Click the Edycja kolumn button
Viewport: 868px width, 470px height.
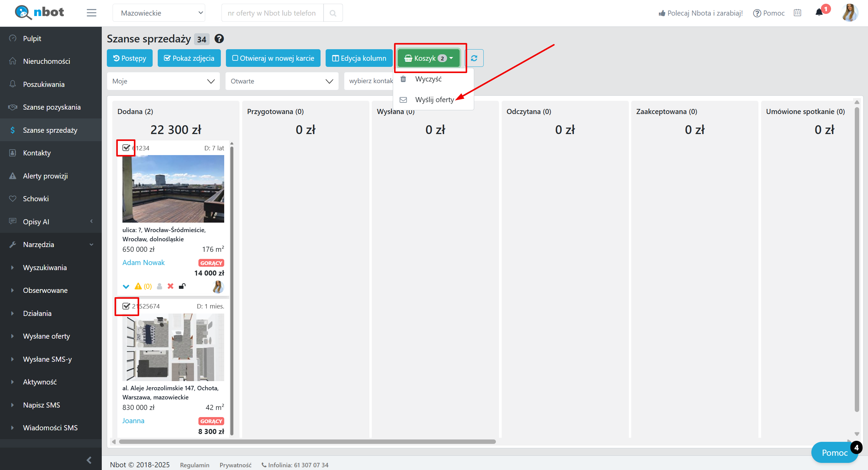coord(359,58)
